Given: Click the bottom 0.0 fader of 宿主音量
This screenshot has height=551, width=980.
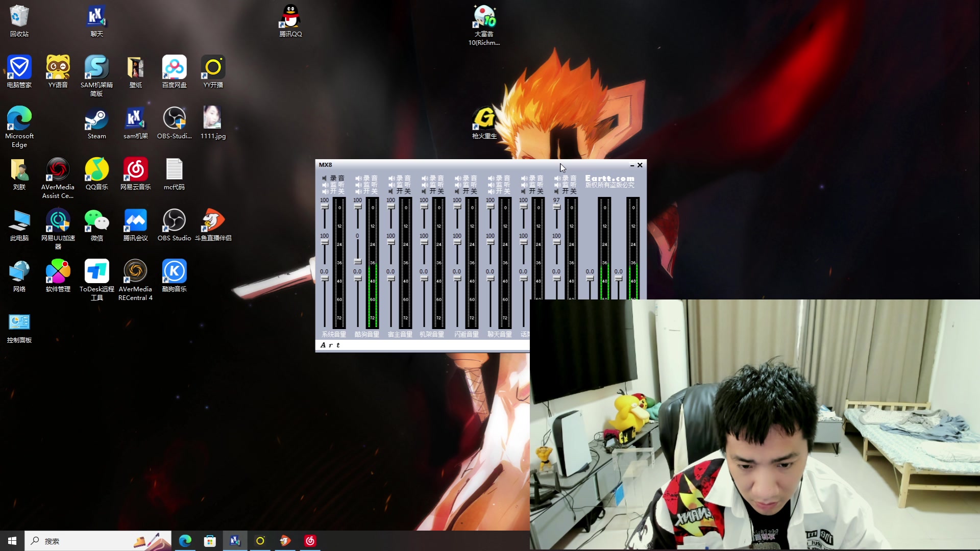Looking at the screenshot, I should coord(391,279).
